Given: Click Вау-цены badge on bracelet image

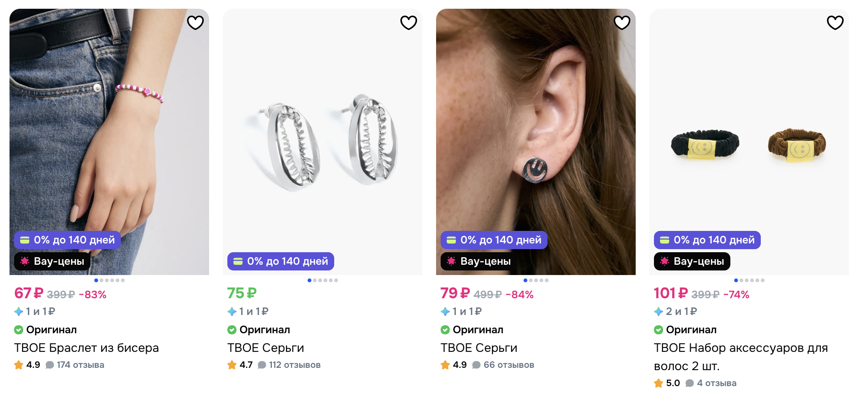Looking at the screenshot, I should [52, 261].
